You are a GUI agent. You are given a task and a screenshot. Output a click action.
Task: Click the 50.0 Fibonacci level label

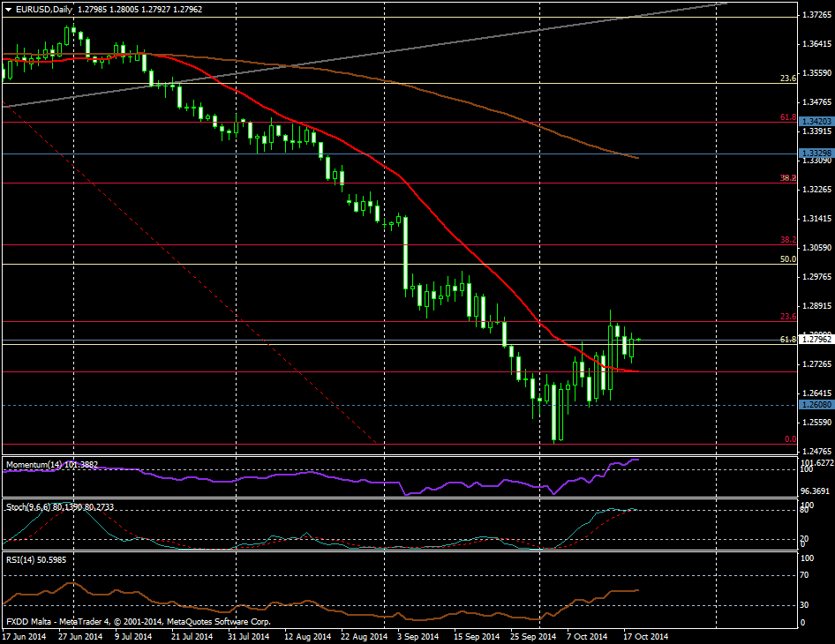click(x=789, y=259)
